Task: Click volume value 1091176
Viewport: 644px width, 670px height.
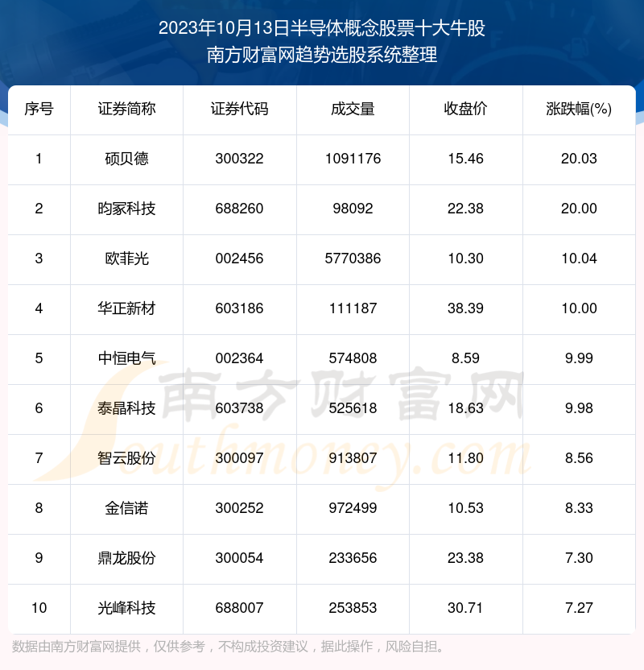Action: tap(353, 159)
